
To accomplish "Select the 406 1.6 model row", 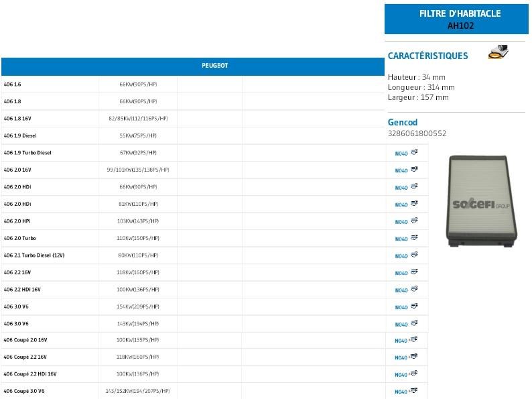I will tap(193, 84).
